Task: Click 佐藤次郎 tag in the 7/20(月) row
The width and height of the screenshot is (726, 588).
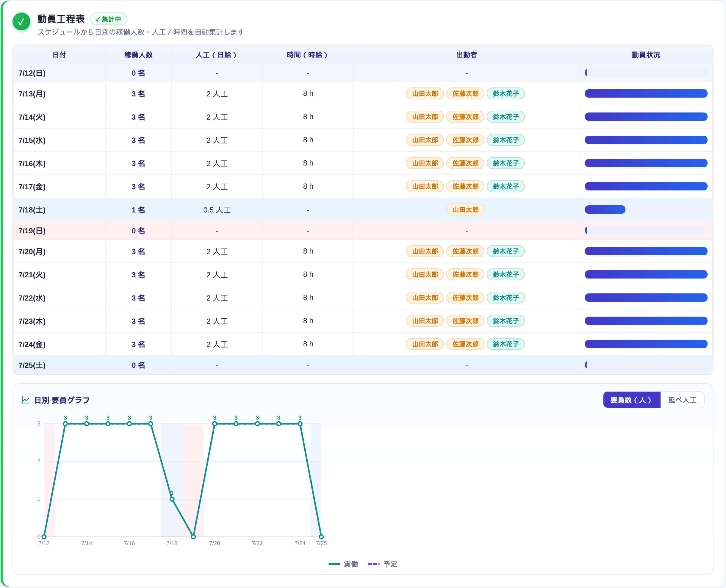Action: [x=465, y=251]
